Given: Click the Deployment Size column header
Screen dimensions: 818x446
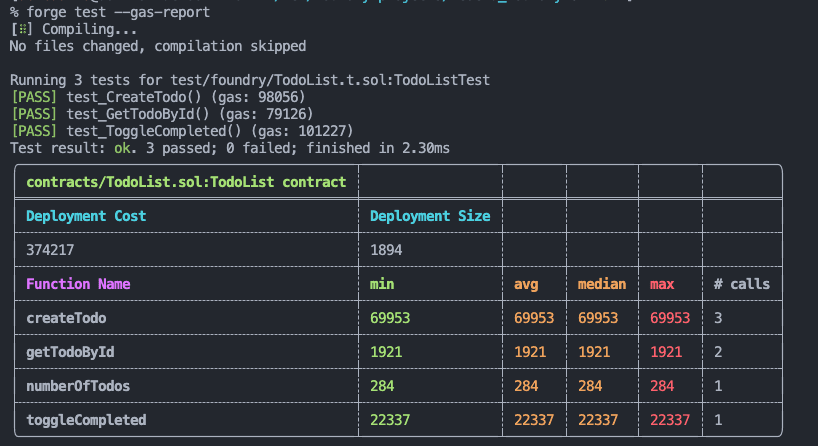Looking at the screenshot, I should coord(430,216).
